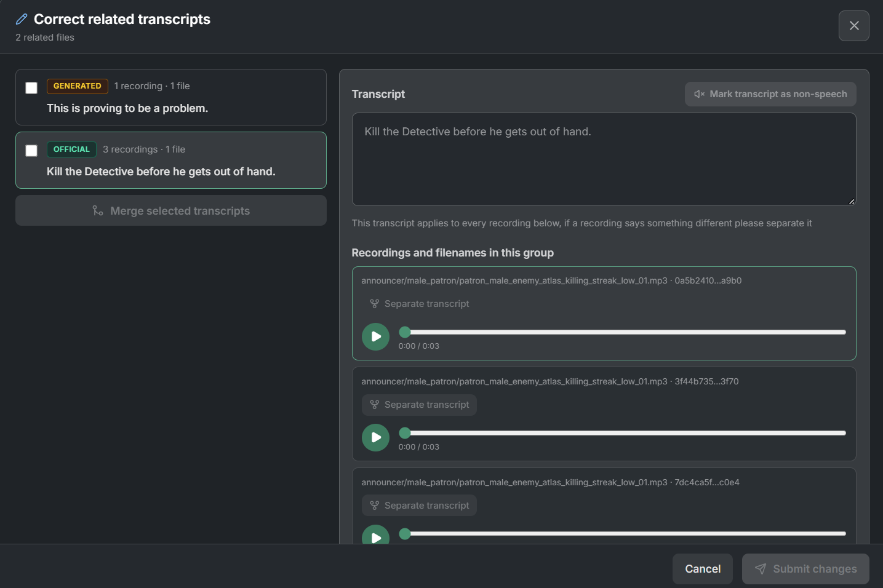883x588 pixels.
Task: Click the pencil icon beside the dialog title
Action: click(22, 19)
